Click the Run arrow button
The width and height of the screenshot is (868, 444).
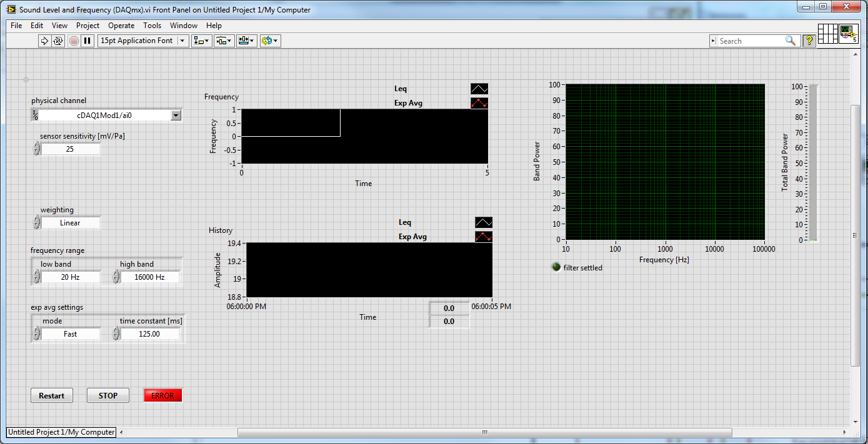(x=44, y=41)
